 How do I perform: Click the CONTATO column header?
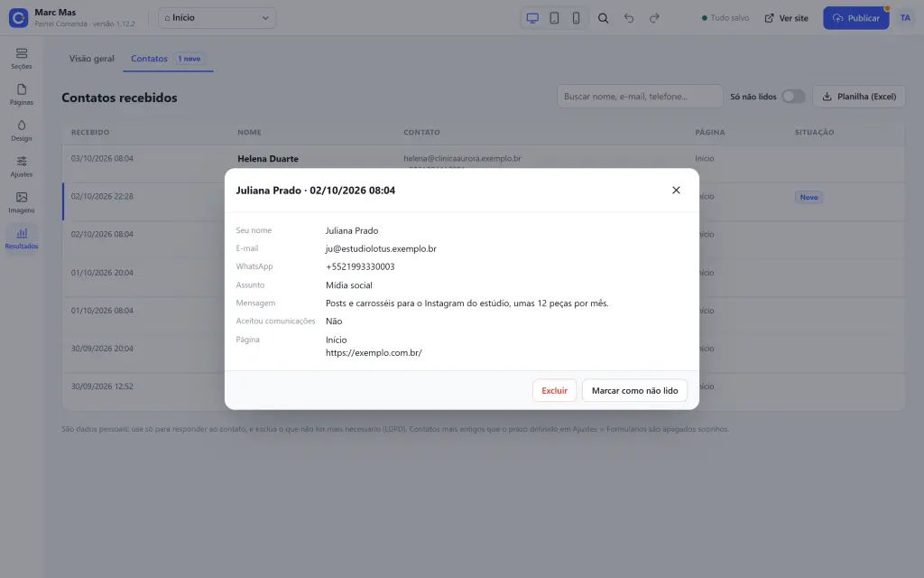(421, 132)
